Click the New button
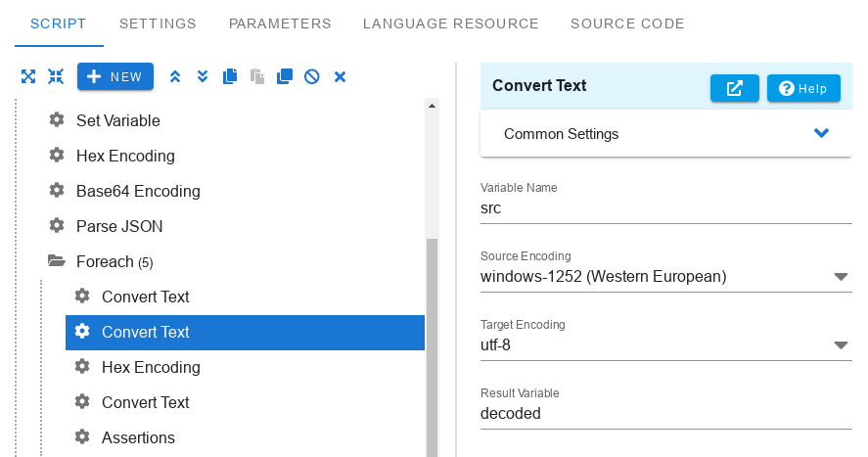Image resolution: width=868 pixels, height=457 pixels. pos(115,76)
